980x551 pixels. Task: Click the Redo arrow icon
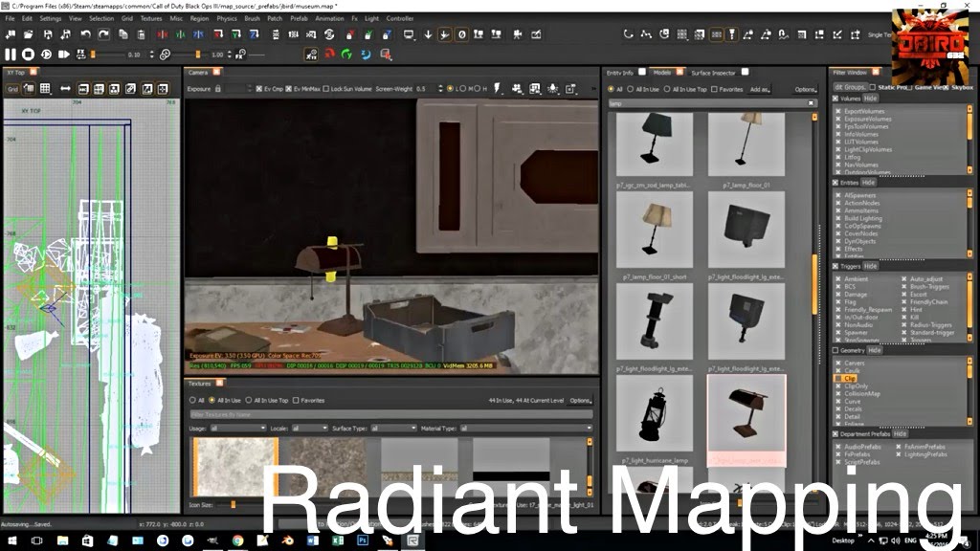click(x=103, y=35)
